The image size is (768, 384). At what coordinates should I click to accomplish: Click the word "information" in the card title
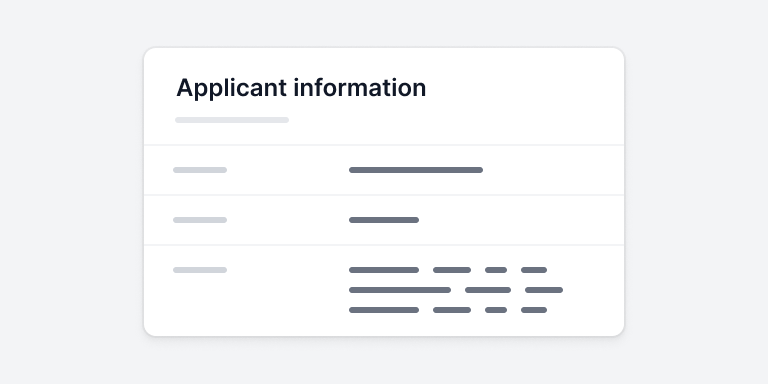click(x=360, y=88)
